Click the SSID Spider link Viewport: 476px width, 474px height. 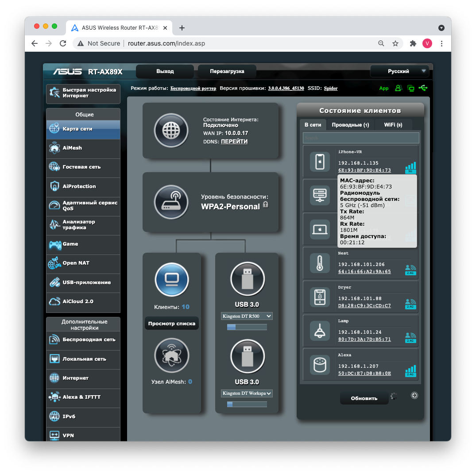pyautogui.click(x=331, y=89)
